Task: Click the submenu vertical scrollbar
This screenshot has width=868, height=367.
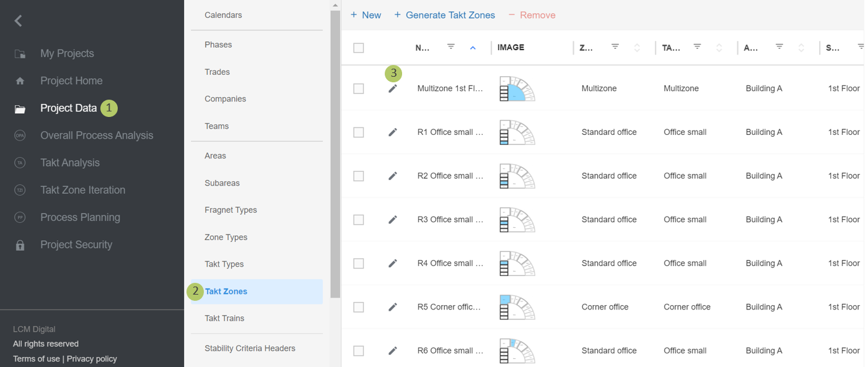Action: pos(335,155)
